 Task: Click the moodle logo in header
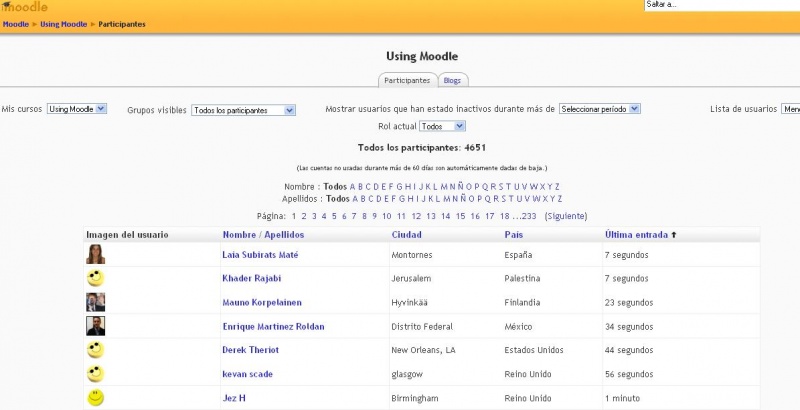(x=24, y=7)
